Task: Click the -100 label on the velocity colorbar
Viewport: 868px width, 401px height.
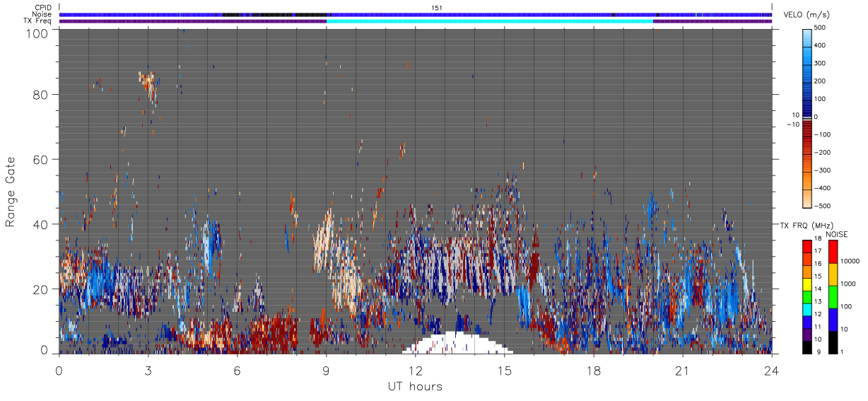Action: [822, 134]
